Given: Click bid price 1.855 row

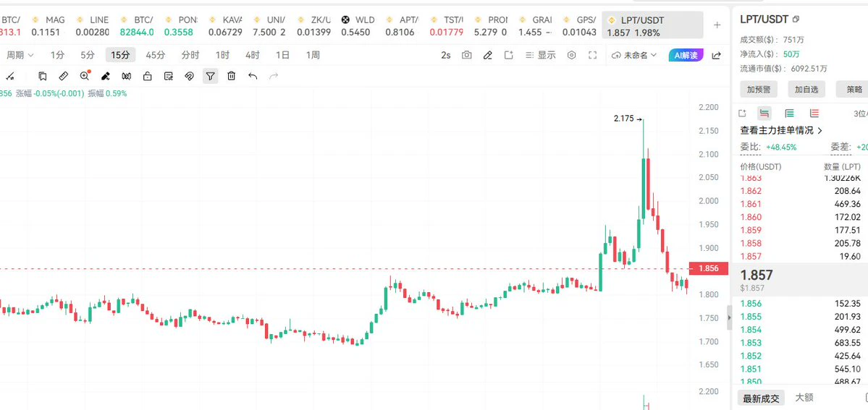Looking at the screenshot, I should (x=801, y=317).
